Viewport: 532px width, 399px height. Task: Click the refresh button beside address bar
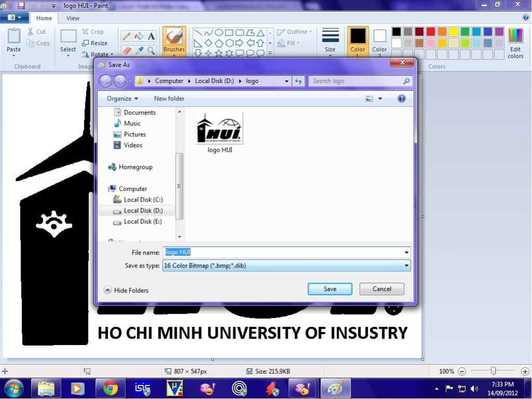coord(298,81)
